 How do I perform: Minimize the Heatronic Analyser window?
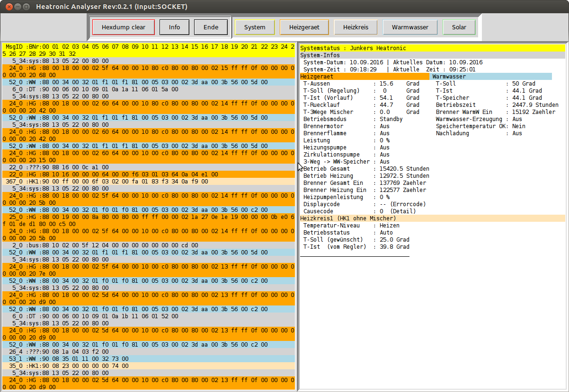pos(17,7)
